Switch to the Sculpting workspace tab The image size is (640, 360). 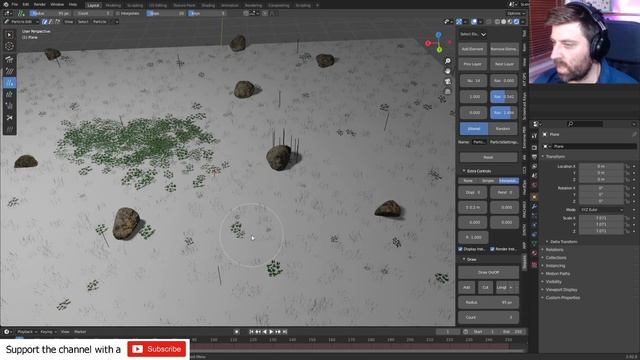point(135,5)
